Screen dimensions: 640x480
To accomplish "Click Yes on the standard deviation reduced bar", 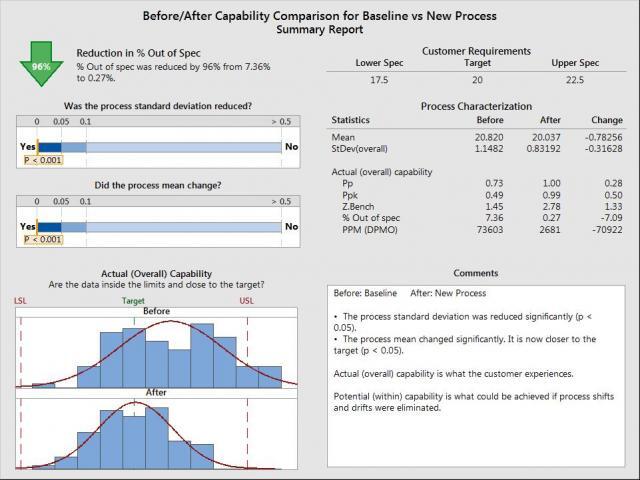I will [x=27, y=146].
